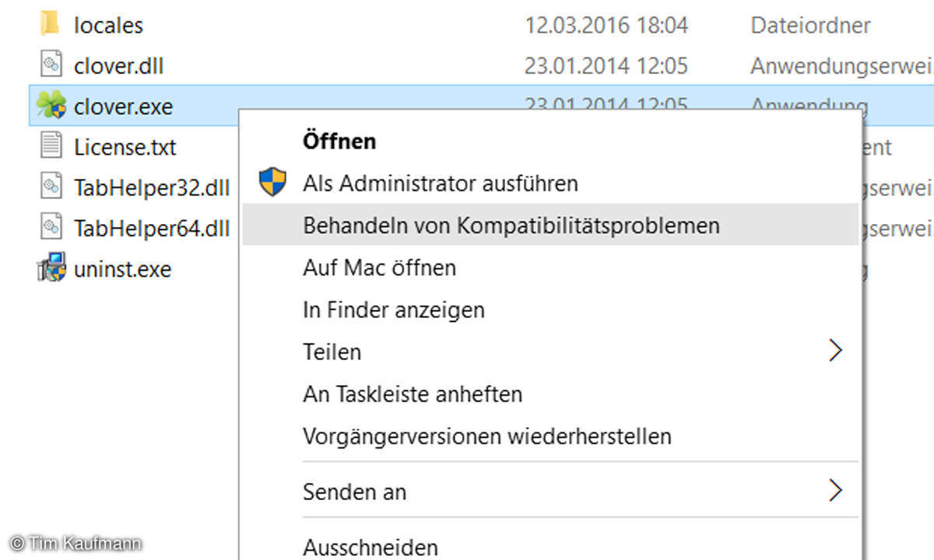
Task: Select the License.txt file name
Action: (125, 147)
